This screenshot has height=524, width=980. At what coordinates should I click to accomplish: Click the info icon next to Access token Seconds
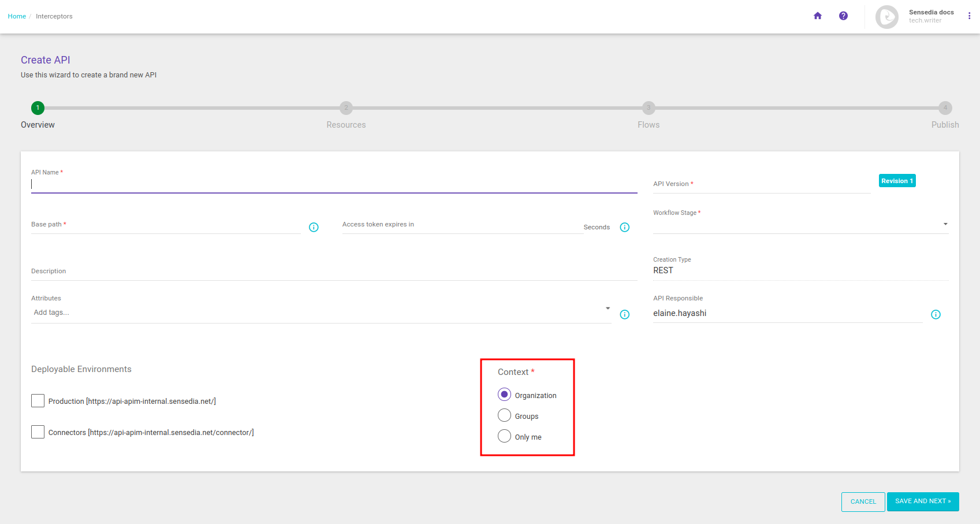point(624,227)
